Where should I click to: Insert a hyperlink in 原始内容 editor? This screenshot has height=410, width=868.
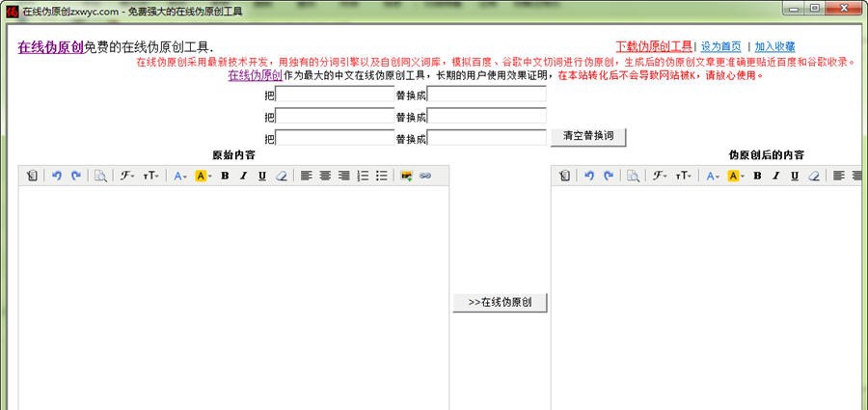click(425, 176)
